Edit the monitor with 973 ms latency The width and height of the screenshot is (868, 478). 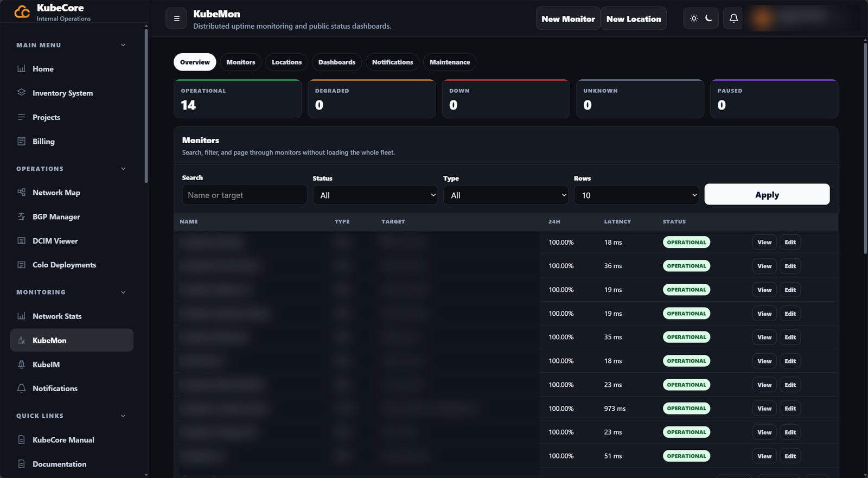pyautogui.click(x=790, y=409)
